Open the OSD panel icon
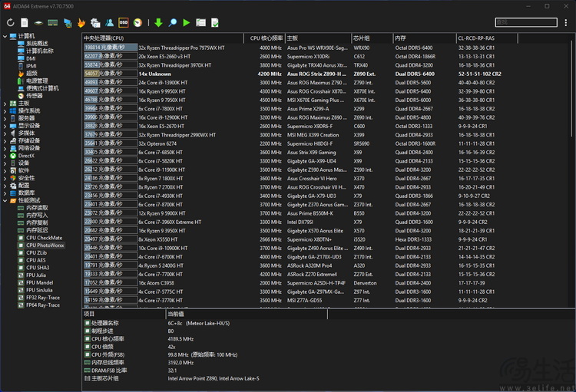The image size is (576, 392). [x=124, y=23]
